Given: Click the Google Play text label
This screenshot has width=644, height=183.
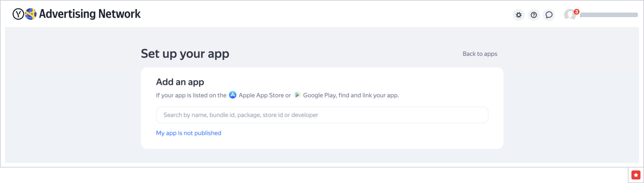Looking at the screenshot, I should (319, 95).
